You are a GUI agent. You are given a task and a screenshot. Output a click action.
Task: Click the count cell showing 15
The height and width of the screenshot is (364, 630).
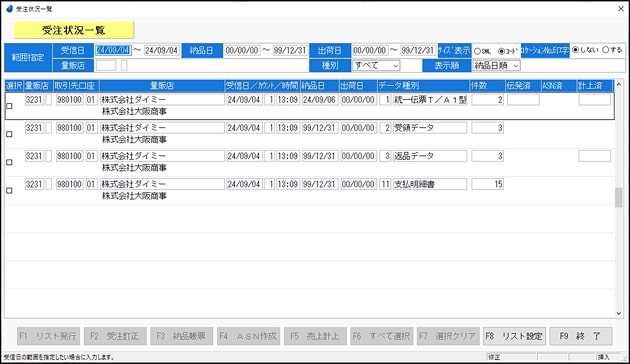click(x=487, y=184)
